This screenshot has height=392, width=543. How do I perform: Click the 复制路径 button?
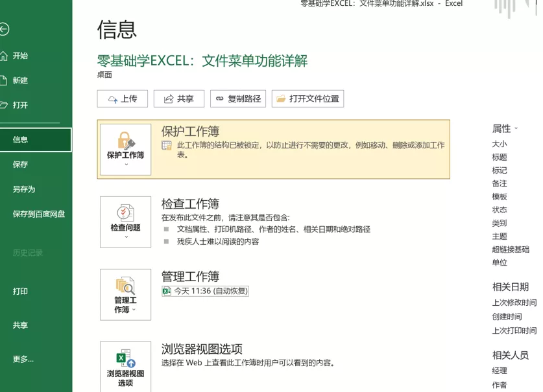(x=238, y=98)
